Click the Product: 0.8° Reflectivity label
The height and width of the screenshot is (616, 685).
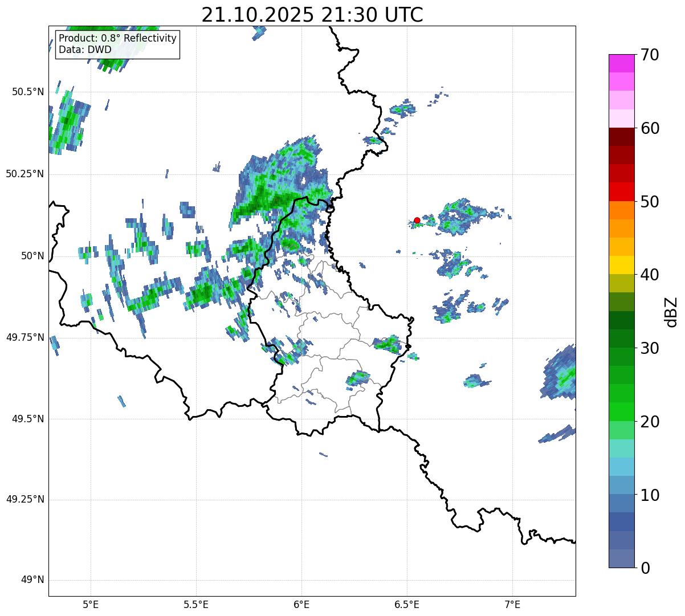click(118, 39)
